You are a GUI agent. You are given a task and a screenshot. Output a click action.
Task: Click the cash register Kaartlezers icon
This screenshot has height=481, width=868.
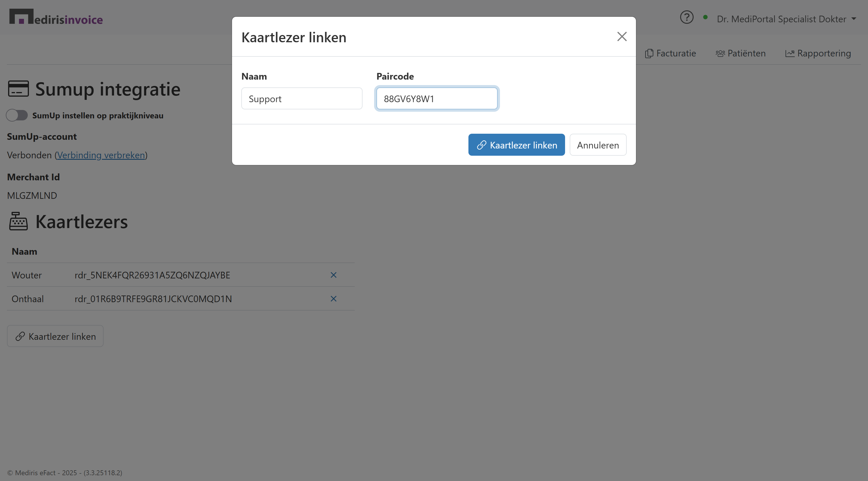tap(19, 221)
